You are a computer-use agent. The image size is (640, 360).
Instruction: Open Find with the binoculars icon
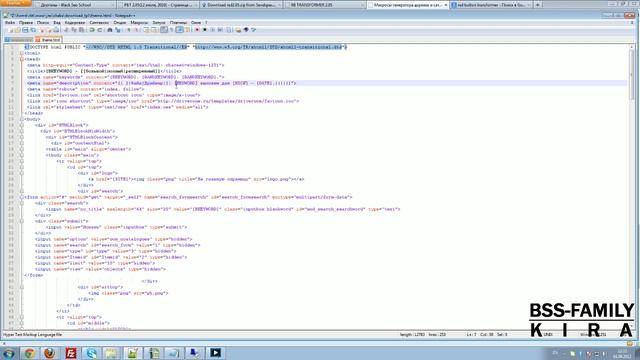coord(110,30)
